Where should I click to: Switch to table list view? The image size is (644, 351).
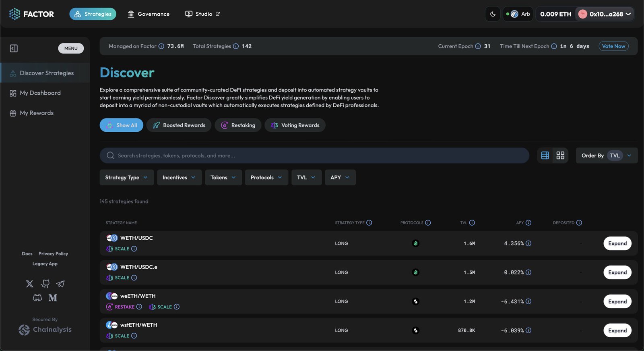coord(545,156)
